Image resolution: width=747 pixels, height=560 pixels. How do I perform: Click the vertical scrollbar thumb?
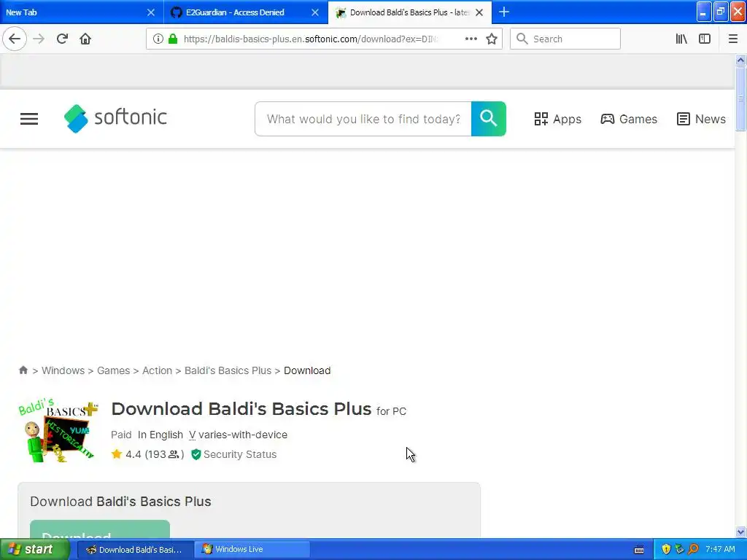(740, 98)
